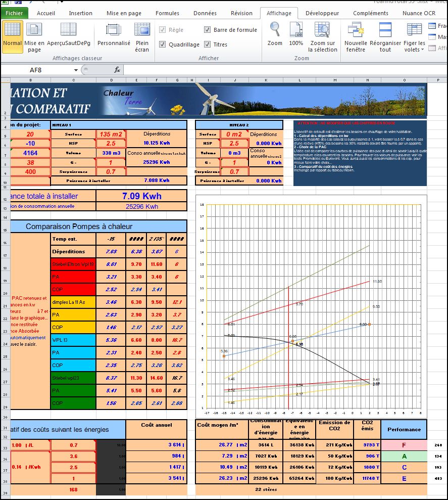Expand the Name Box dropdown arrow
Viewport: 448px width, 500px height.
pyautogui.click(x=76, y=70)
